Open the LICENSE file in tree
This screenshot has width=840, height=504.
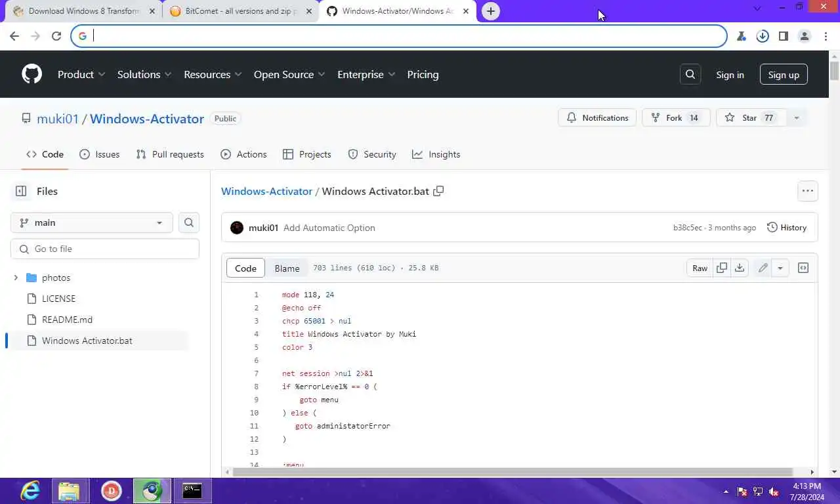coord(58,299)
